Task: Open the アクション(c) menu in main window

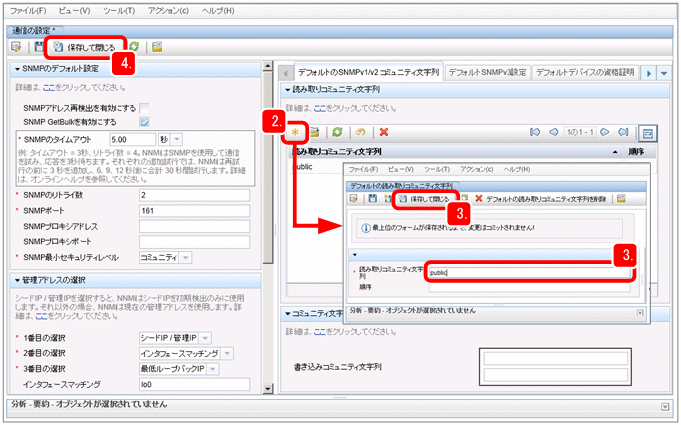Action: point(169,10)
